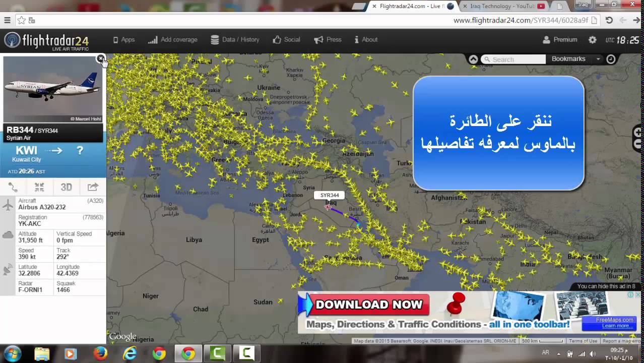
Task: Open the first Chrome taskbar icon
Action: click(x=159, y=353)
